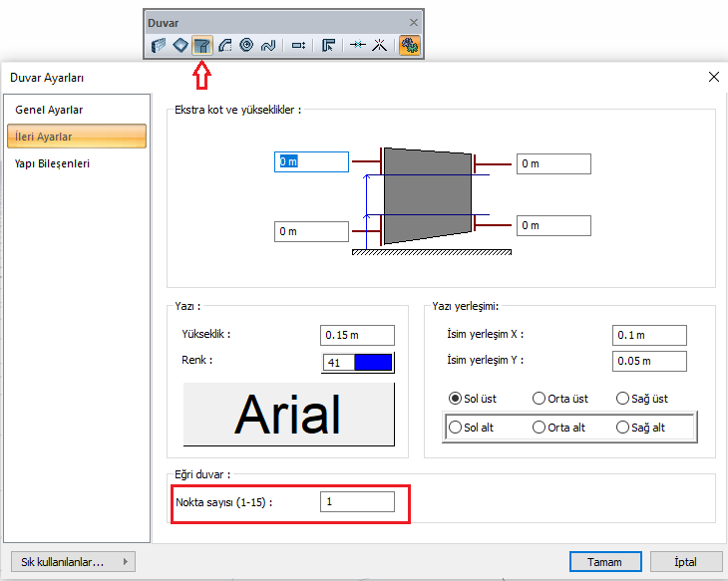Choose the Sağ alt radio button
The image size is (728, 581).
click(x=623, y=428)
